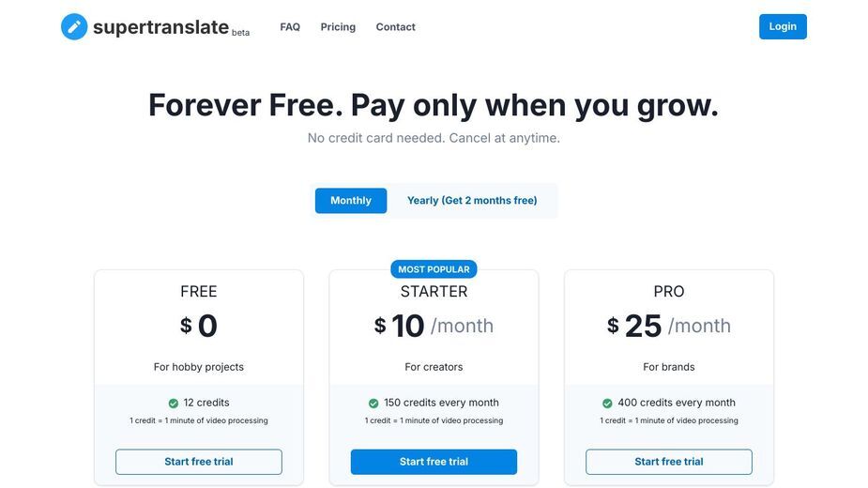
Task: Click the PRO plan $25 price
Action: 634,326
